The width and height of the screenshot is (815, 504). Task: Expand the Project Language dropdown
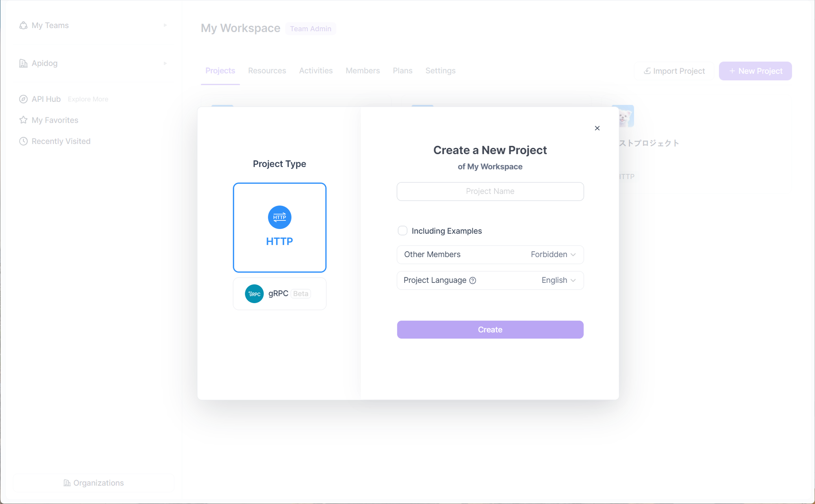tap(559, 280)
